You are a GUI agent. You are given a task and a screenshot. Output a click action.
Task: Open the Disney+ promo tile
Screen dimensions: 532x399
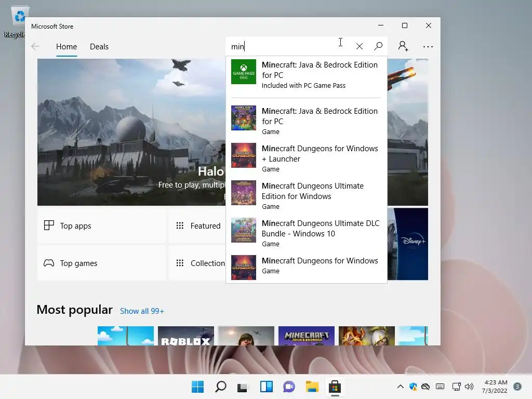[x=408, y=244]
